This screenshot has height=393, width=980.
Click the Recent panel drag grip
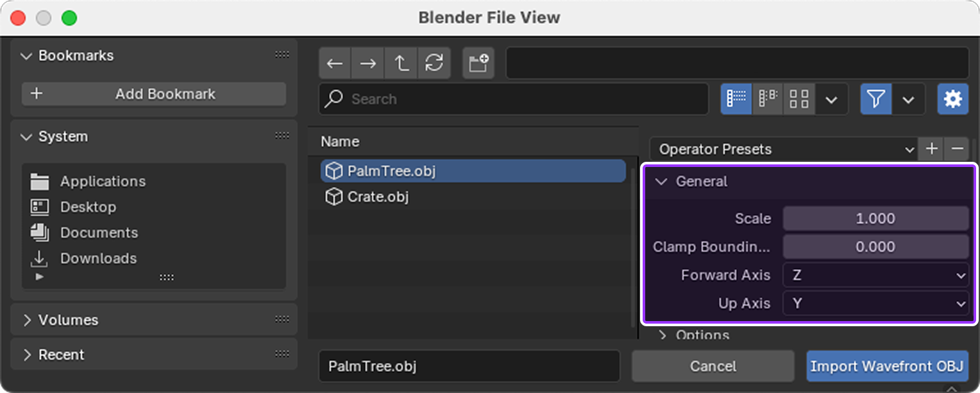pos(282,354)
